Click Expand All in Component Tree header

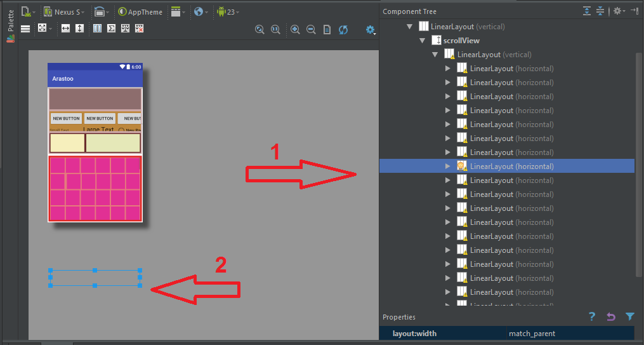[587, 11]
